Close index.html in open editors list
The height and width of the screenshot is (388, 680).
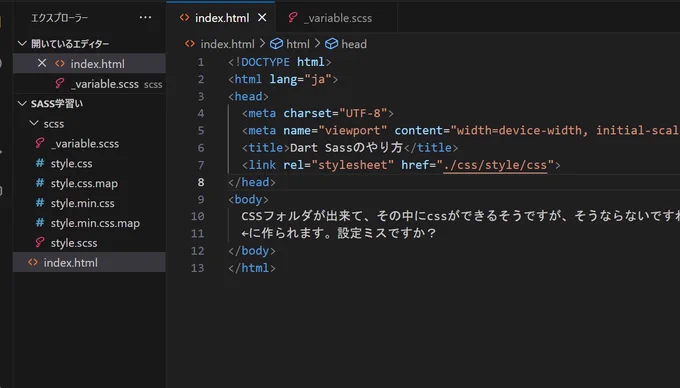point(42,63)
